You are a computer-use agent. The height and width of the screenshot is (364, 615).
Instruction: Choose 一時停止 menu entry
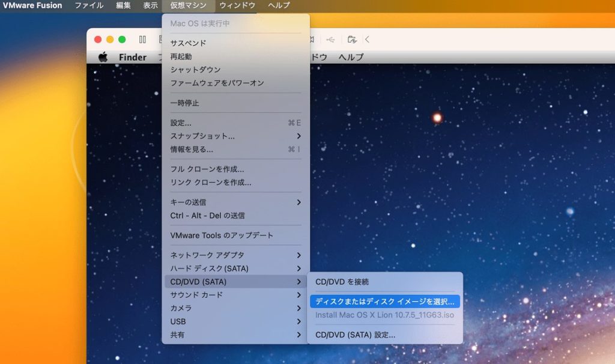click(x=235, y=103)
